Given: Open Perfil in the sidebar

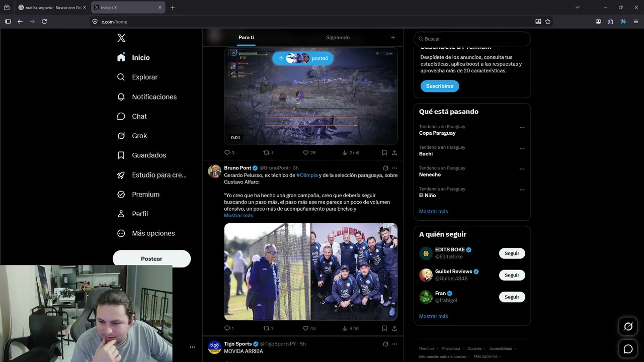Looking at the screenshot, I should 132,214.
